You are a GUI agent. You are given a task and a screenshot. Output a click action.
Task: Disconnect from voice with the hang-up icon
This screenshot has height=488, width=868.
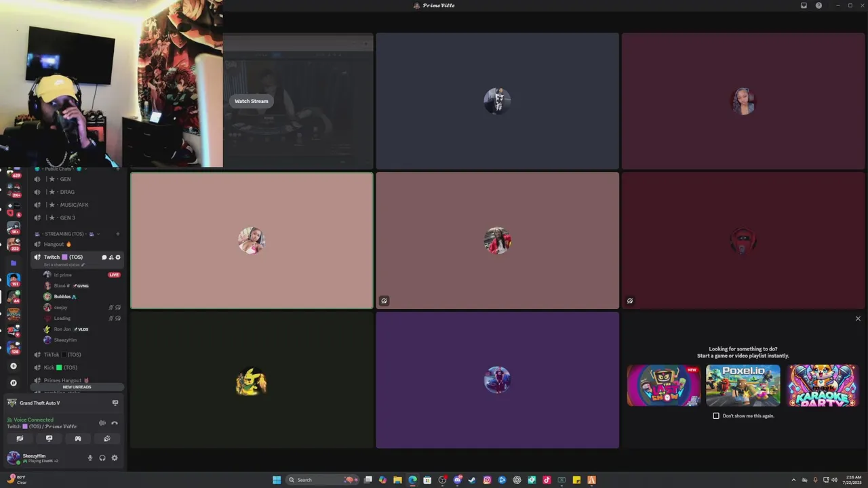click(115, 423)
